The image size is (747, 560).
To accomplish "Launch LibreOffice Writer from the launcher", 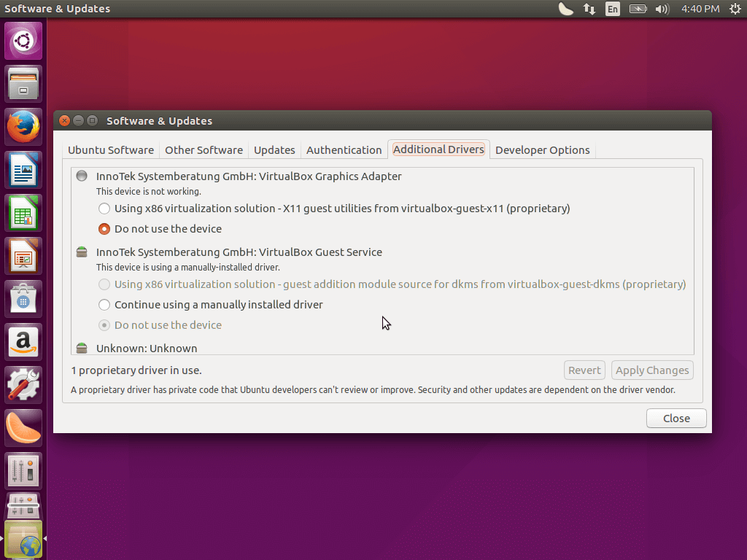I will coord(23,170).
